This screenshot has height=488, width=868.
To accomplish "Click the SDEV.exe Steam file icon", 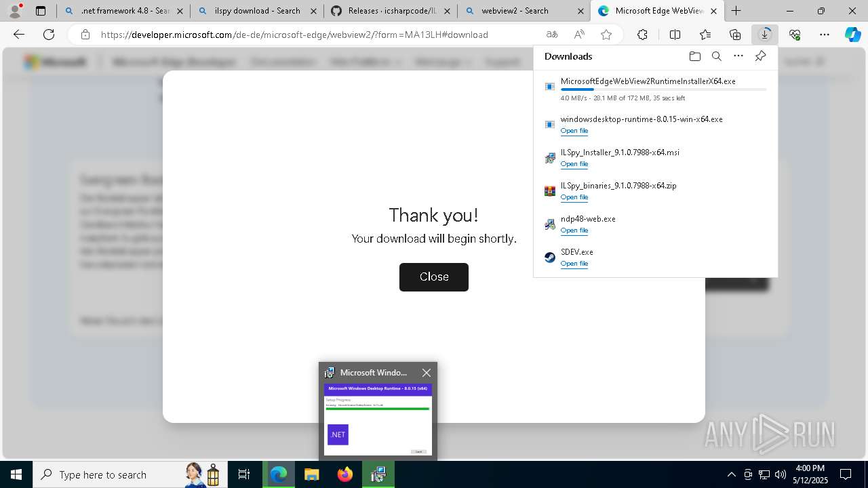I will (550, 258).
